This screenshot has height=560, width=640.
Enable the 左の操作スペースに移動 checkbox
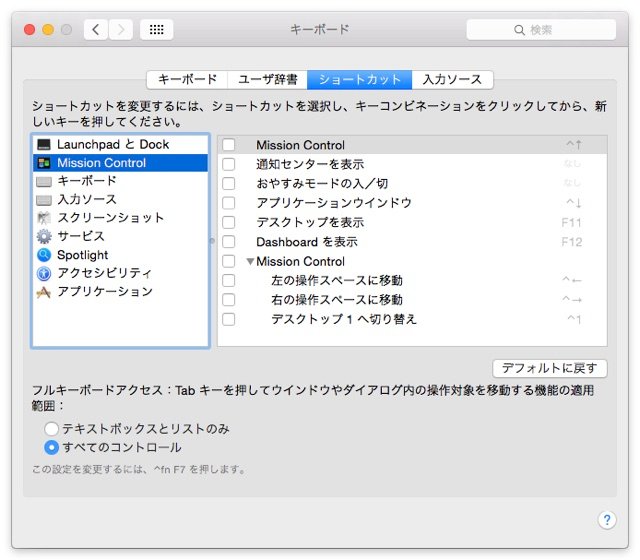(229, 280)
